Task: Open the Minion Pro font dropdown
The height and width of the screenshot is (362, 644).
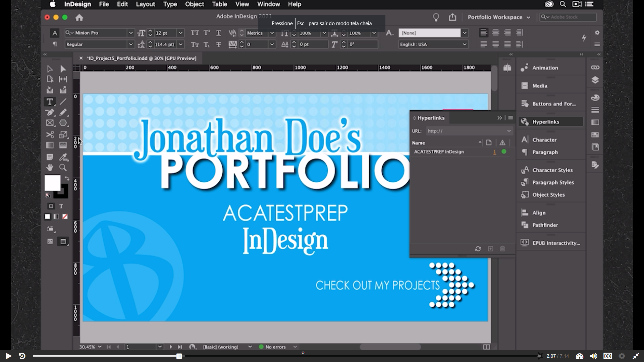Action: click(130, 33)
